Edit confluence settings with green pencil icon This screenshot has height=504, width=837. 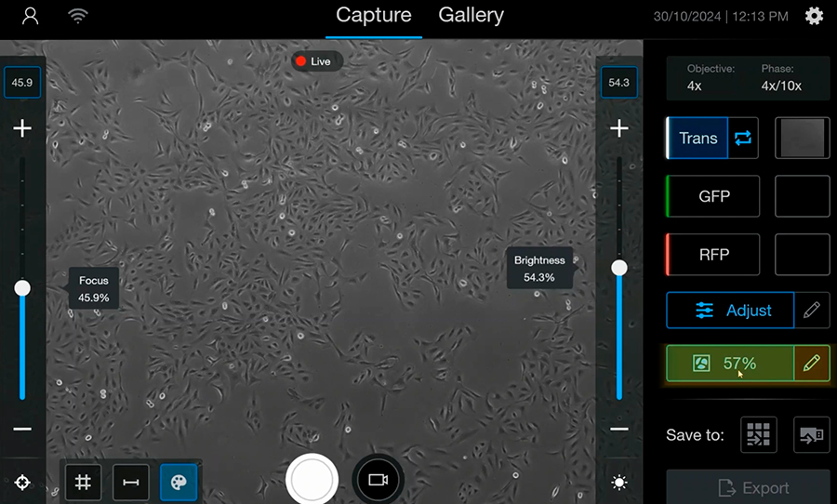click(812, 364)
